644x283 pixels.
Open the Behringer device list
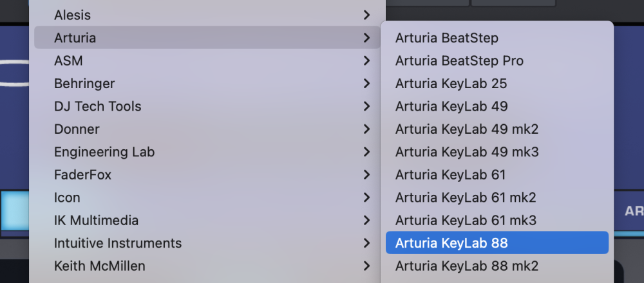(84, 84)
